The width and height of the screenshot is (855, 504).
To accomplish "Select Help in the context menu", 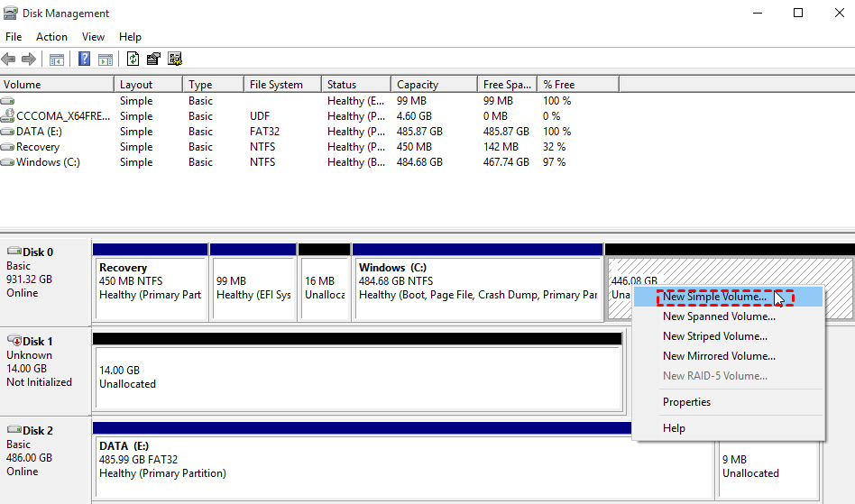I will 728,428.
